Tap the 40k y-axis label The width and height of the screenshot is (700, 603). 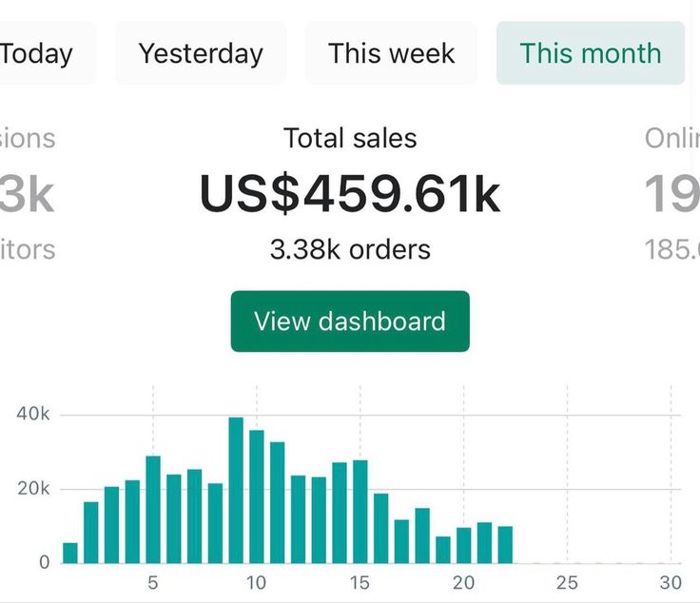pos(32,415)
